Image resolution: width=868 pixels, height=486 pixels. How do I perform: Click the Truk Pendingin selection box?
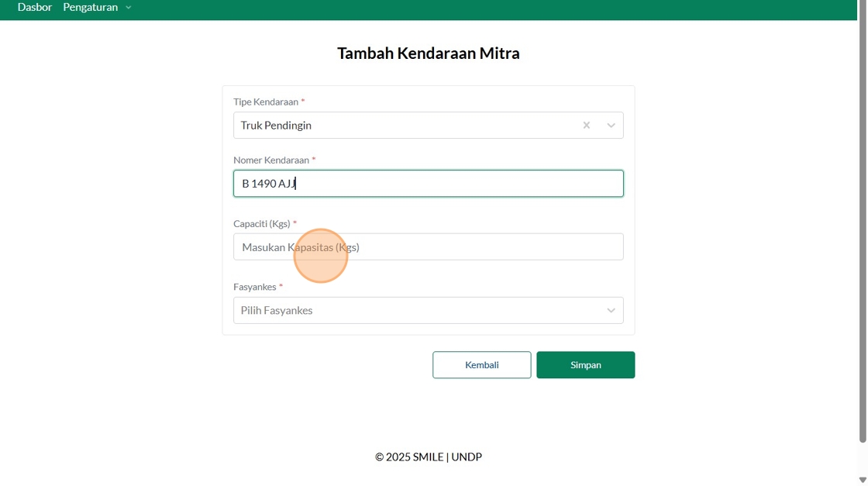403,126
